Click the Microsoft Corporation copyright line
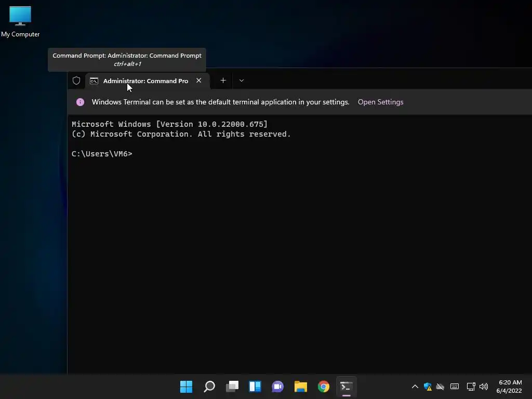 [181, 134]
